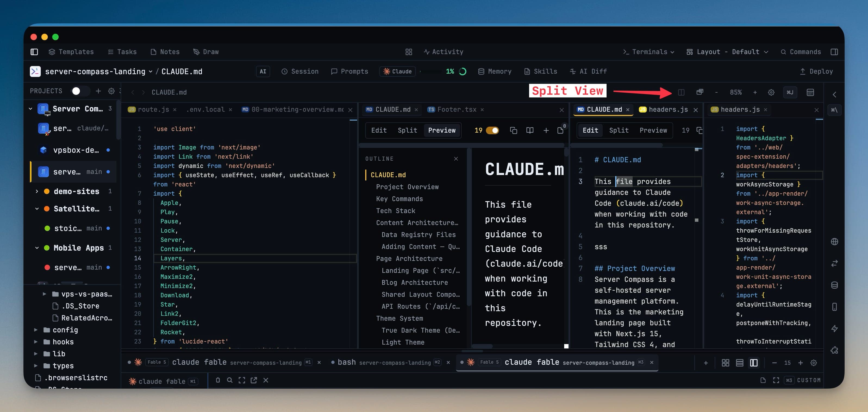This screenshot has height=412, width=868.
Task: Open the Session button
Action: tap(299, 71)
